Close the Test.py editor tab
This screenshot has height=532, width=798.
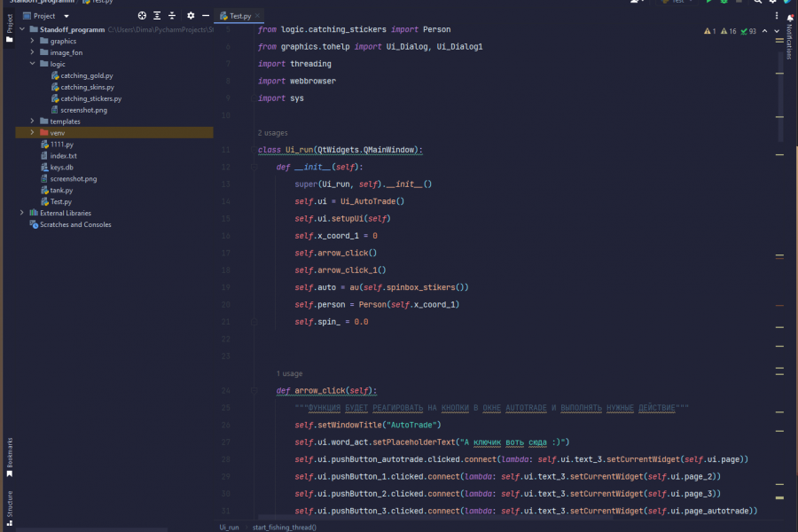coord(257,16)
